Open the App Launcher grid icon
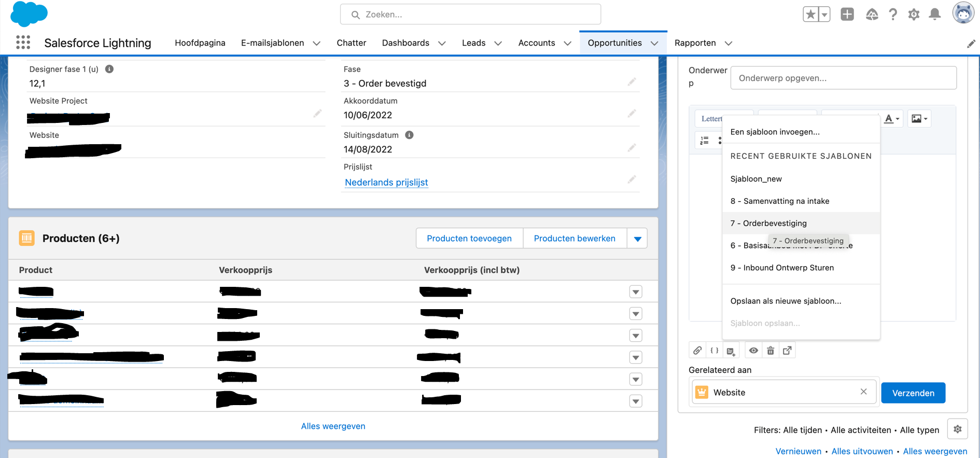 pyautogui.click(x=23, y=43)
